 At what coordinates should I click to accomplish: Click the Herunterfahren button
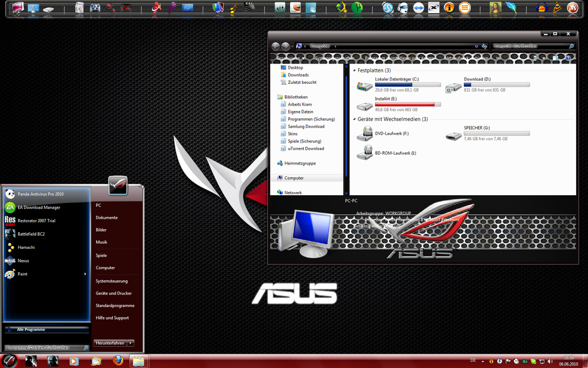110,343
